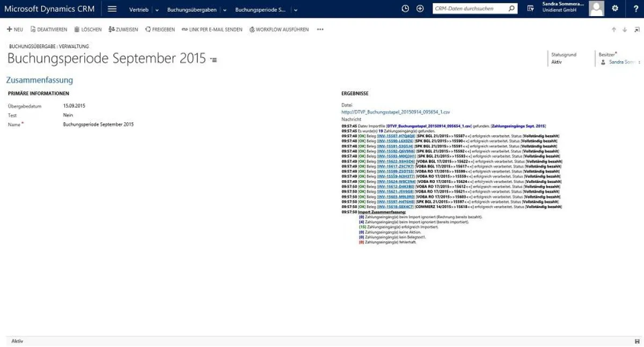The height and width of the screenshot is (347, 644).
Task: Pop out the record in a window
Action: pyautogui.click(x=635, y=30)
